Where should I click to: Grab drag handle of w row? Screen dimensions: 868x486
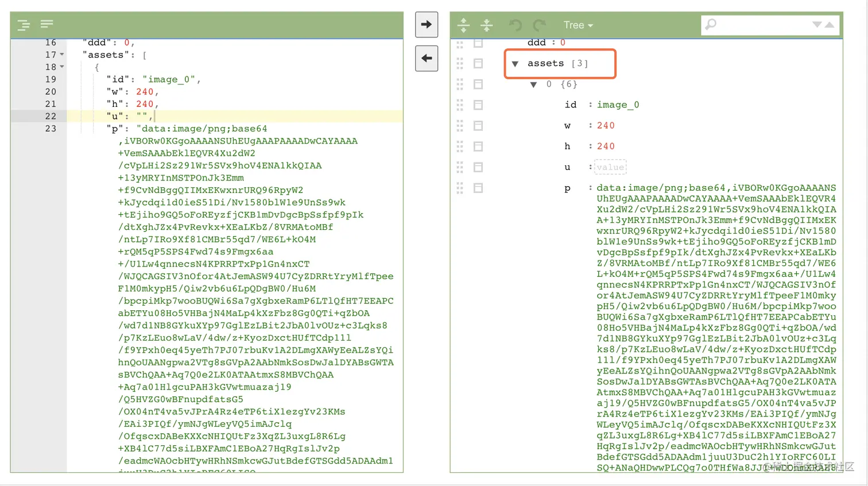click(x=460, y=125)
